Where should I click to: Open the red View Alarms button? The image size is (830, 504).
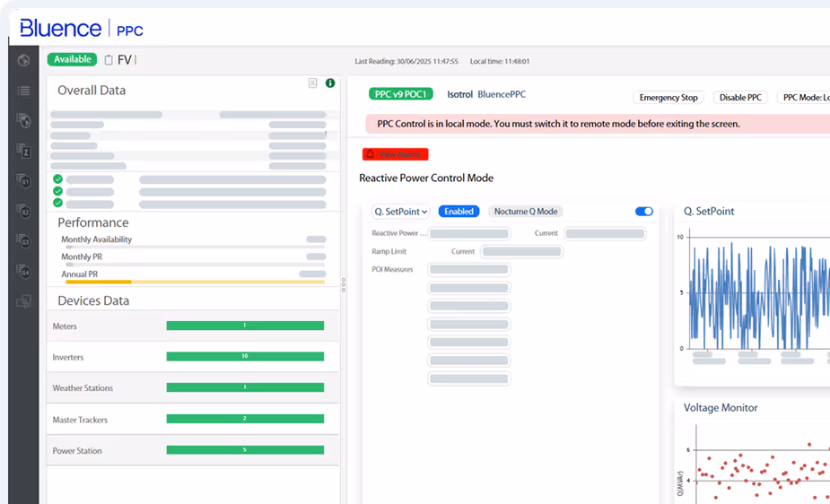coord(396,154)
